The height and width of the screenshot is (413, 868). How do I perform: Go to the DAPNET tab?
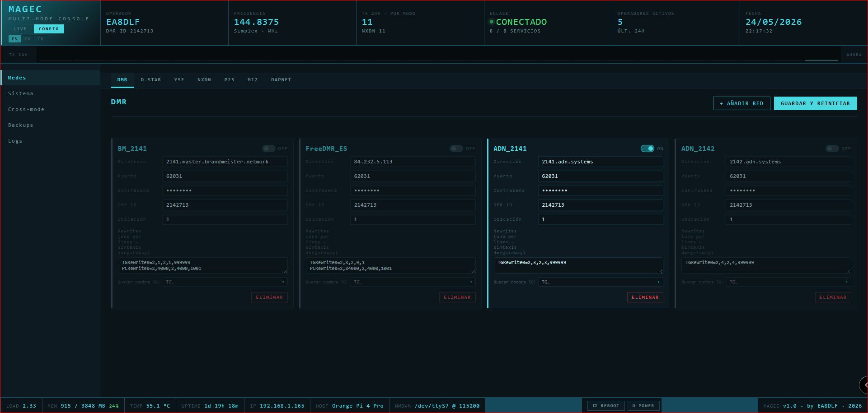(x=281, y=80)
